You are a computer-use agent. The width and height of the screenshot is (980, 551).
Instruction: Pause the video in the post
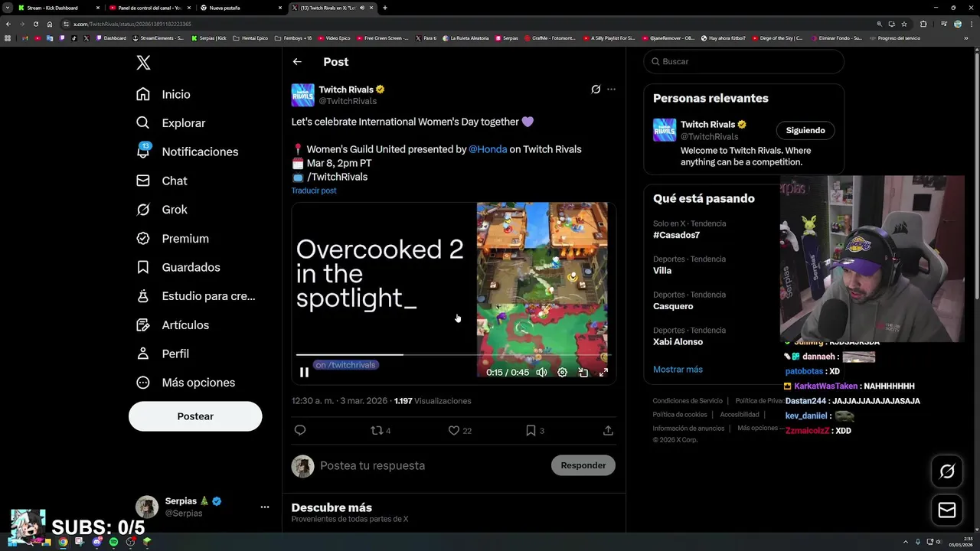[x=304, y=373]
